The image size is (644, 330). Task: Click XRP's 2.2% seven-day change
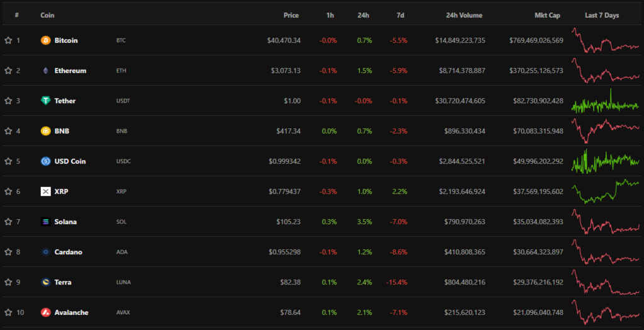tap(401, 191)
